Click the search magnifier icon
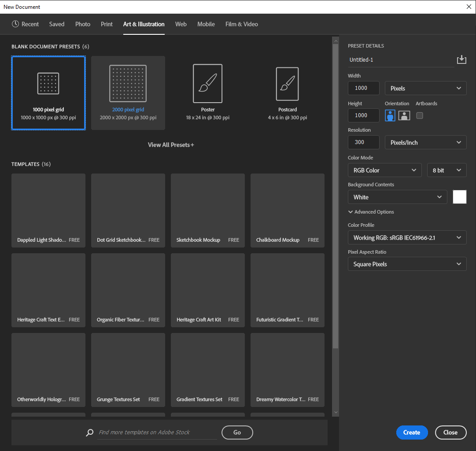 pos(89,433)
